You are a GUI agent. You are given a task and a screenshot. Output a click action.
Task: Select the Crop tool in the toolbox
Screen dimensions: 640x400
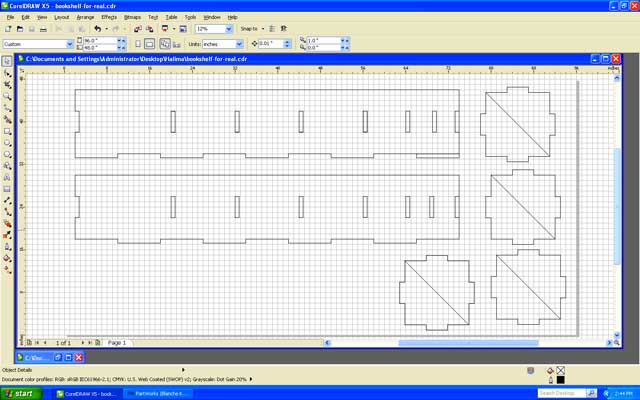7,84
